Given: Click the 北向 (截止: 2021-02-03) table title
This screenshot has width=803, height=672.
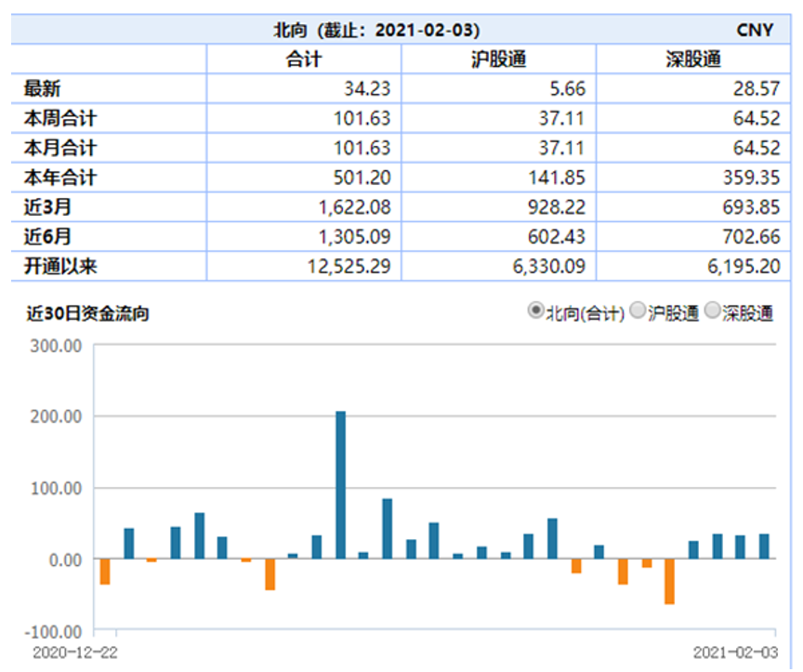Looking at the screenshot, I should click(x=376, y=30).
